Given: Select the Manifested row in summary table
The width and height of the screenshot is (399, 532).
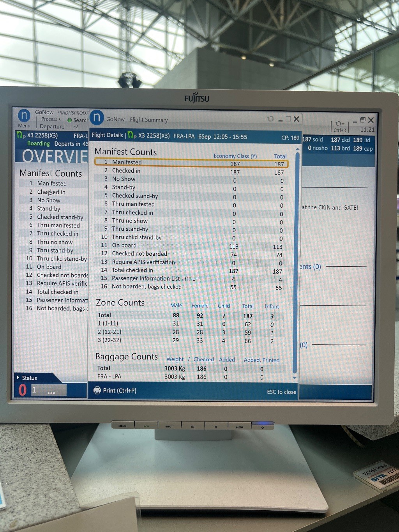Looking at the screenshot, I should pyautogui.click(x=191, y=163).
